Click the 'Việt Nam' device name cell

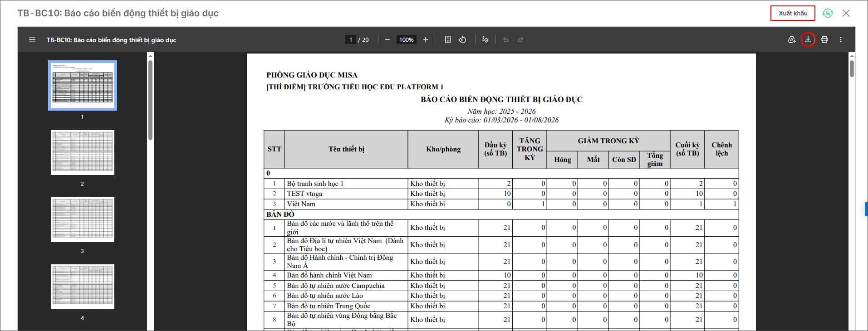point(346,204)
